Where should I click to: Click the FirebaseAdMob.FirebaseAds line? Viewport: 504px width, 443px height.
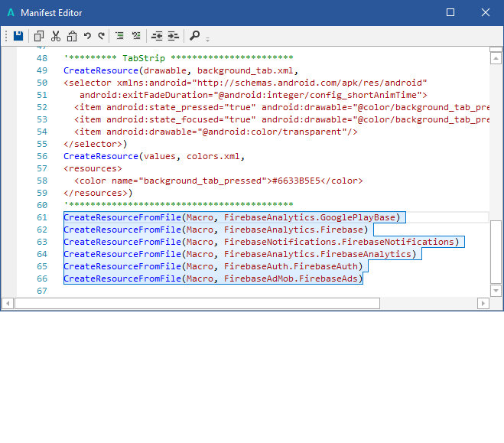tap(213, 279)
